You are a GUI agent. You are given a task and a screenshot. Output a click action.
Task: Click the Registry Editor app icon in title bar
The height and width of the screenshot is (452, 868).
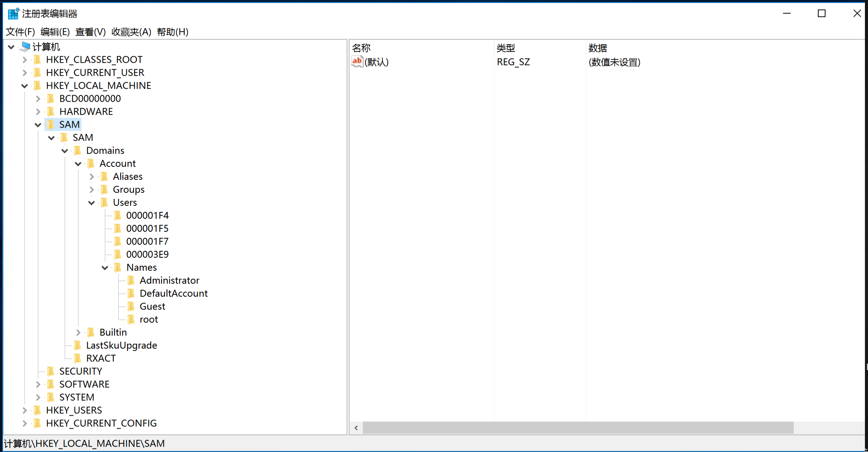point(13,14)
